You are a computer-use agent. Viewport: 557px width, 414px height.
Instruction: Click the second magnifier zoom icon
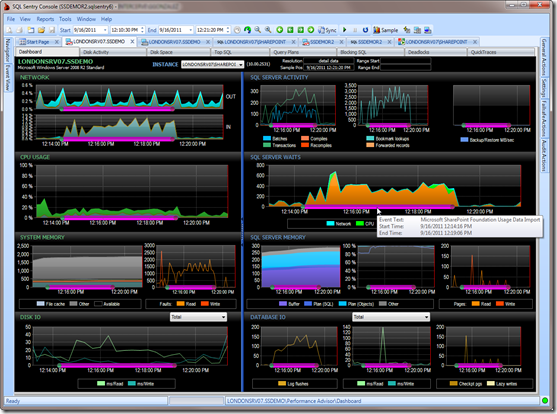[268, 30]
